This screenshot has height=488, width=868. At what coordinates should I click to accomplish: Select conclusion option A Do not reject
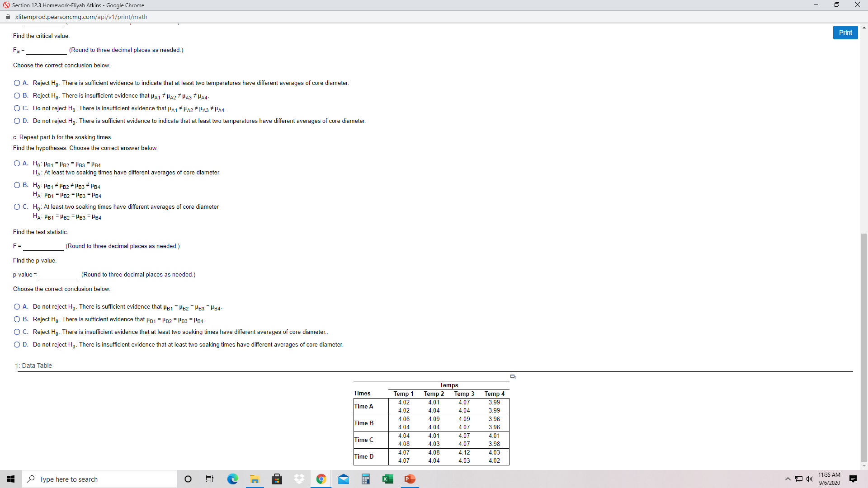tap(16, 306)
